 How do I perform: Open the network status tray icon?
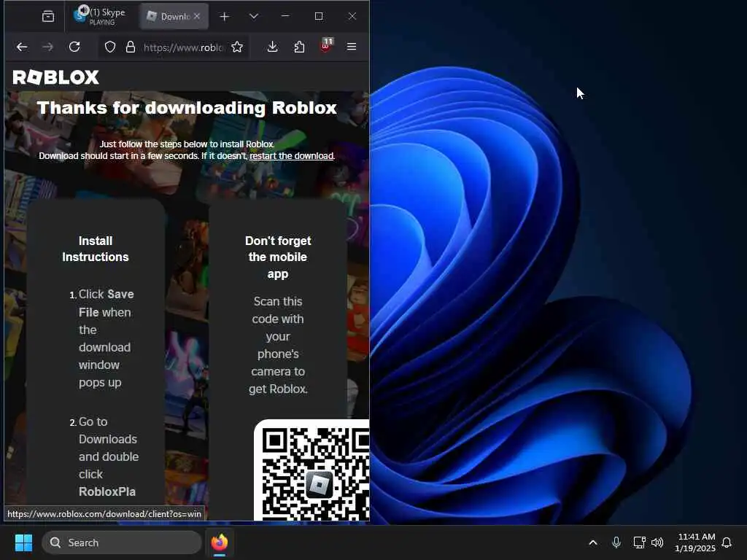(639, 542)
